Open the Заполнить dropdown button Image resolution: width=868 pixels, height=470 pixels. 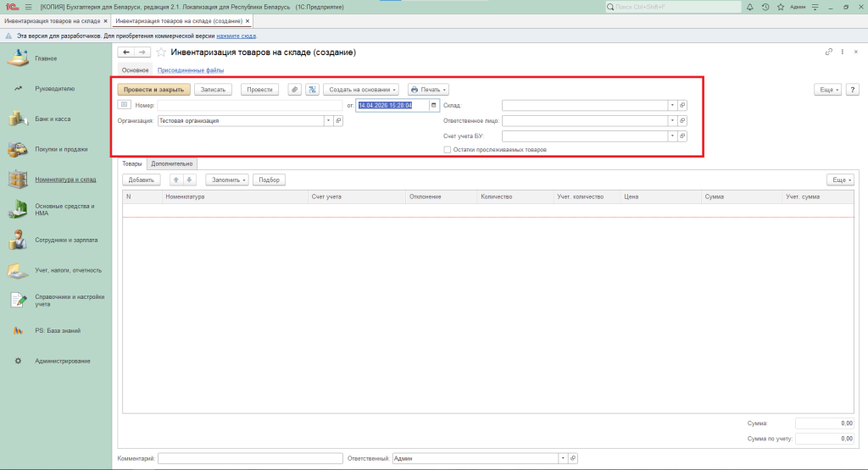coord(226,180)
